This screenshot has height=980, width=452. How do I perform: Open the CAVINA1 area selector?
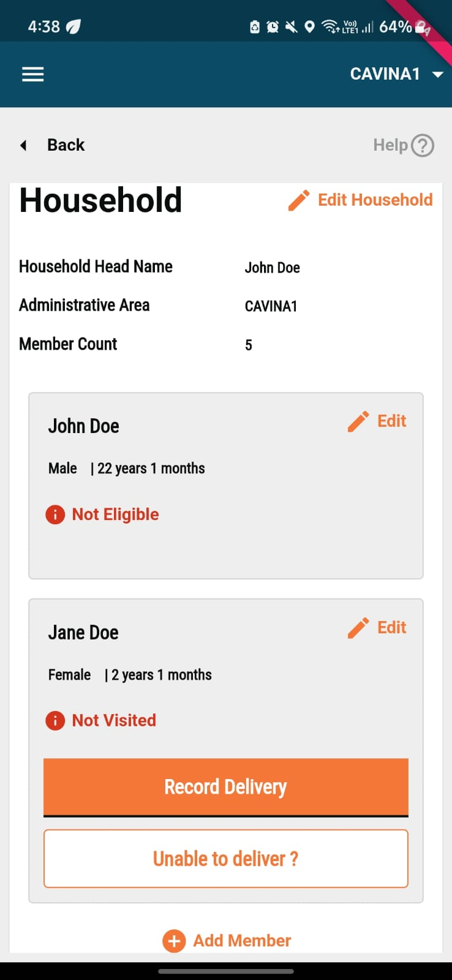pyautogui.click(x=385, y=74)
